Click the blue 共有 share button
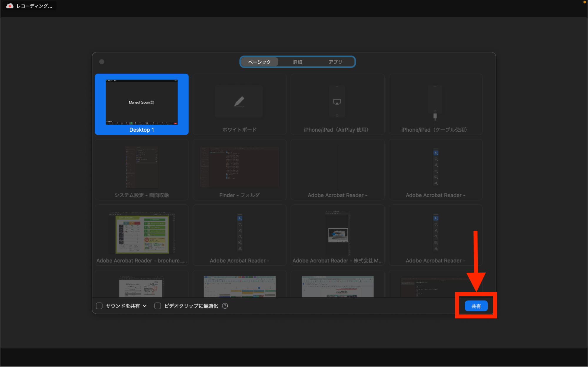This screenshot has width=588, height=367. coord(476,306)
